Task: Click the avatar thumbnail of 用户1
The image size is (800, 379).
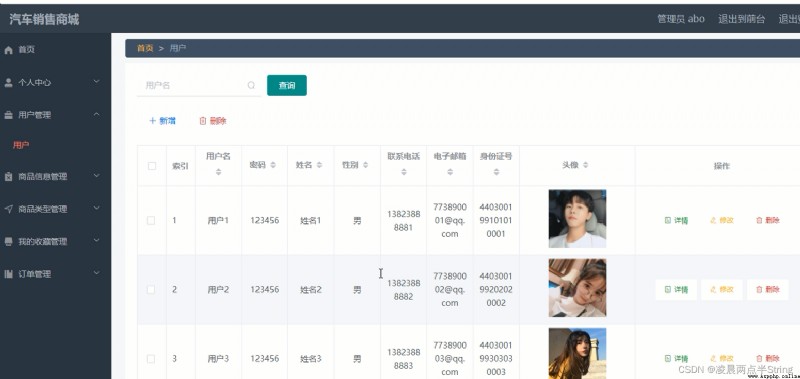Action: (577, 219)
